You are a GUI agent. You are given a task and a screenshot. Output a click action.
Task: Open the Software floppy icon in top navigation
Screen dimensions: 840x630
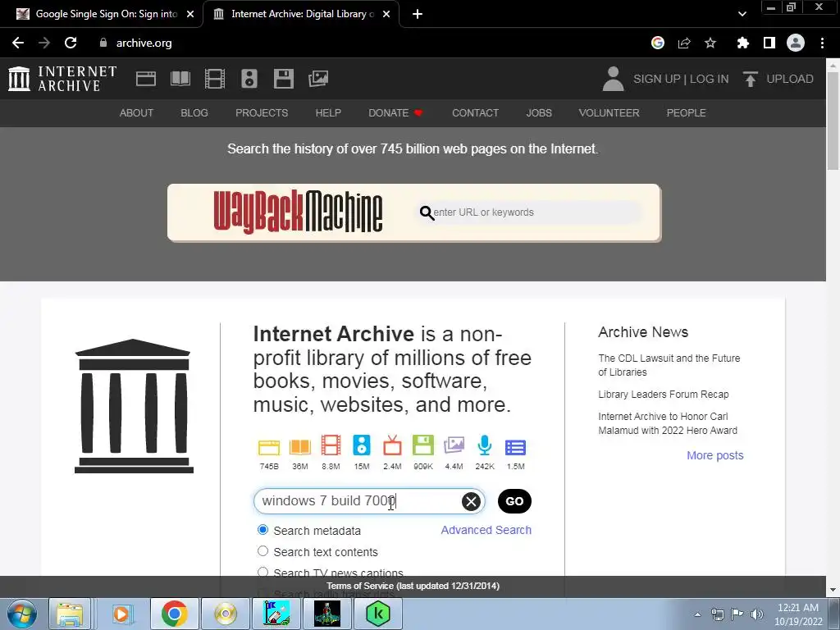pos(283,79)
